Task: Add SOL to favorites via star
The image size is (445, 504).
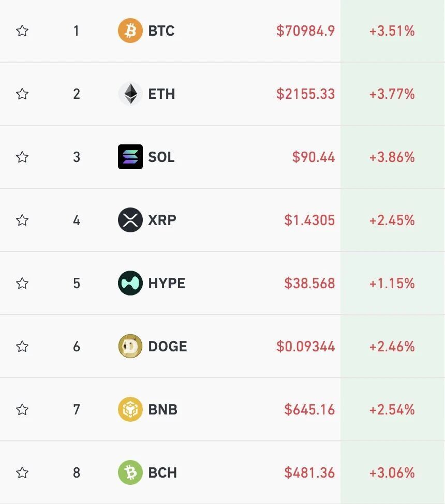Action: [x=22, y=157]
